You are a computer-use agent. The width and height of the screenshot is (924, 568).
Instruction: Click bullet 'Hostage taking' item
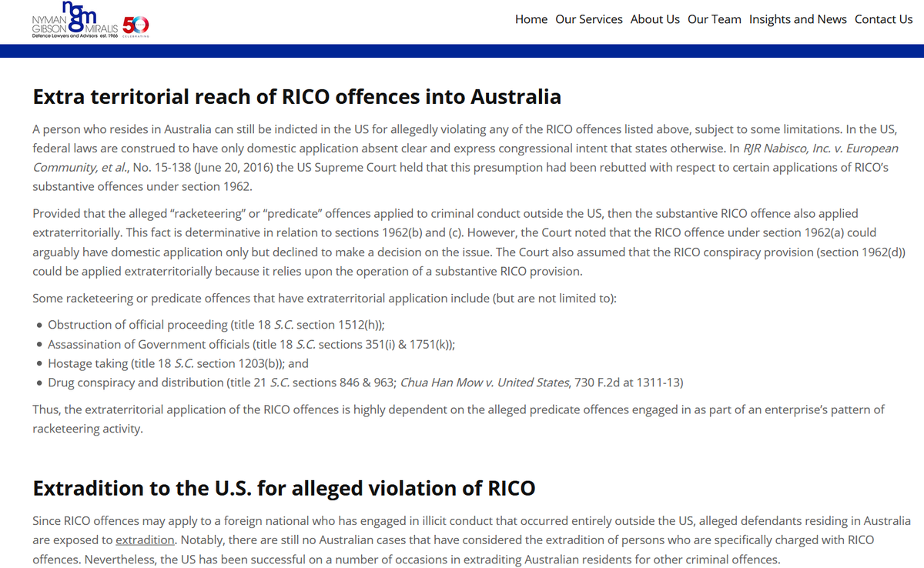(x=178, y=363)
